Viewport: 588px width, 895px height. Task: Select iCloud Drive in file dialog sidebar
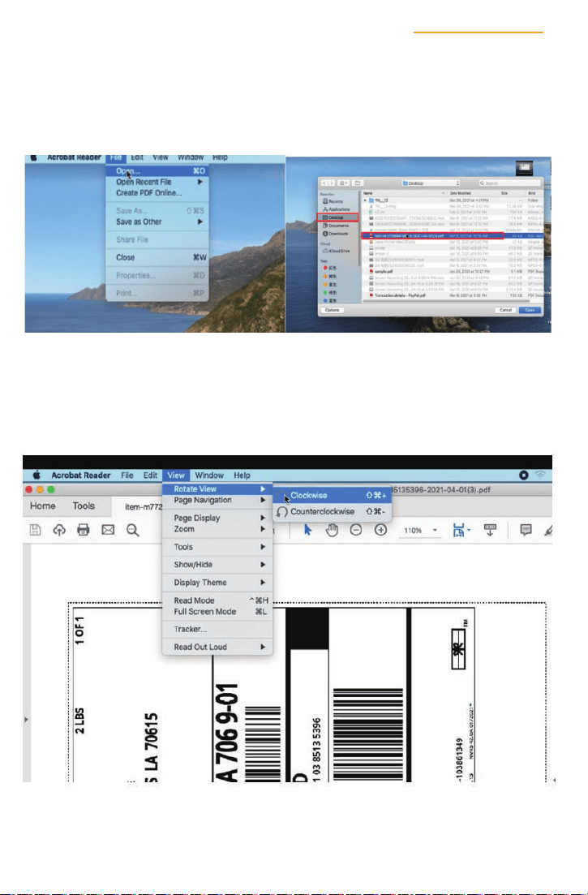337,251
